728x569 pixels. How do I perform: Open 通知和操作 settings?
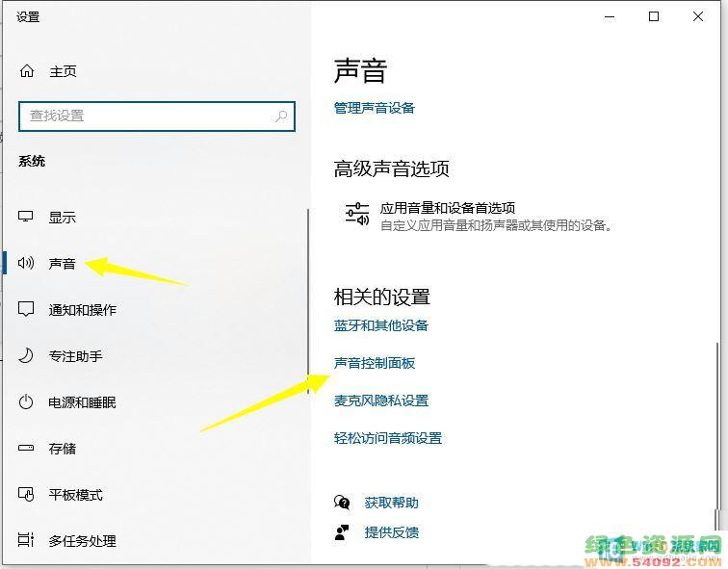click(82, 310)
